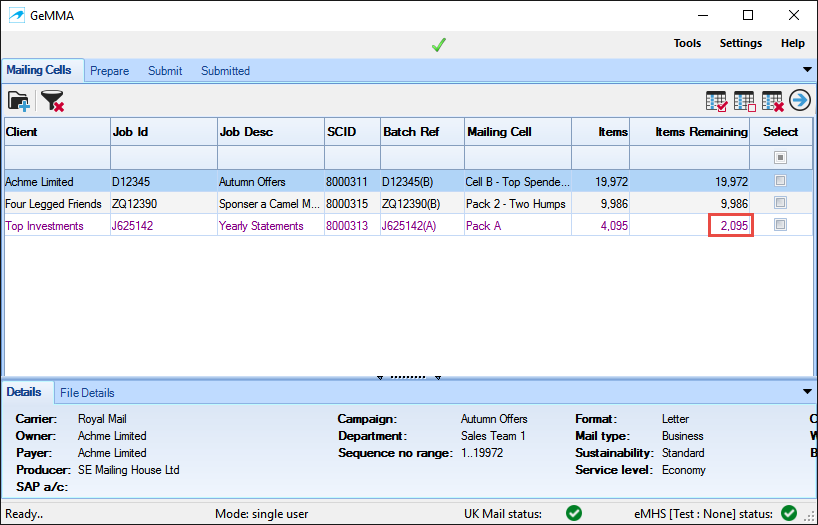The image size is (818, 525).
Task: Open the Tools menu
Action: tap(687, 43)
